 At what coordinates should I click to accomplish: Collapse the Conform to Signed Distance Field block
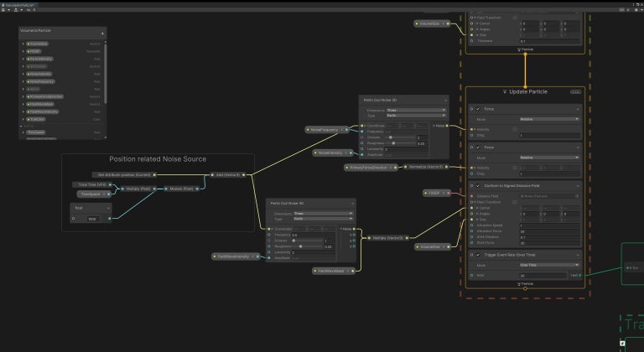578,186
